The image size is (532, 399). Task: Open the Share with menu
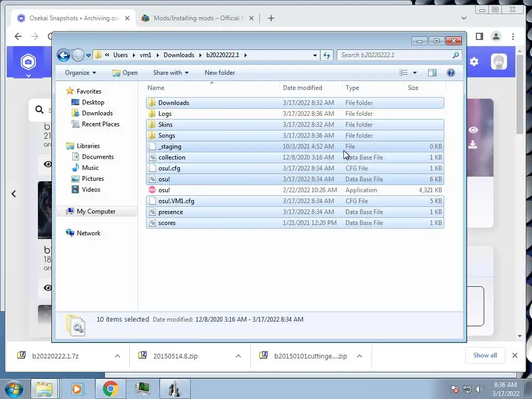pos(170,73)
